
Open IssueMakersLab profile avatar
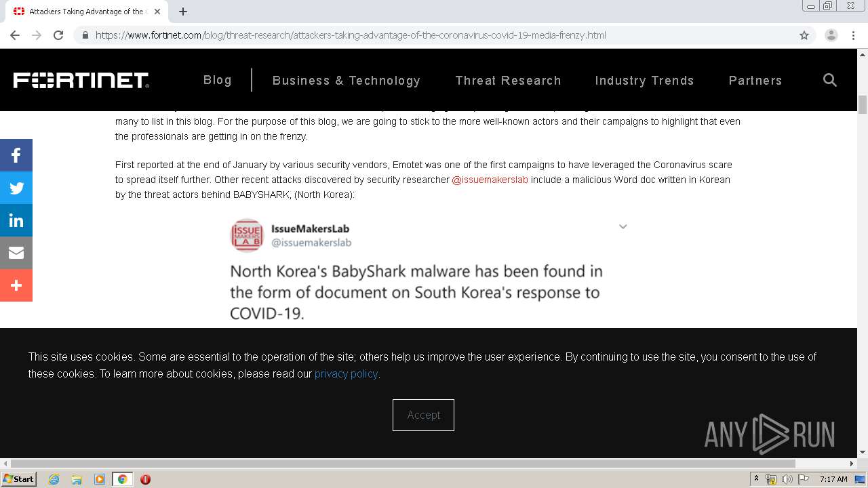pos(247,235)
